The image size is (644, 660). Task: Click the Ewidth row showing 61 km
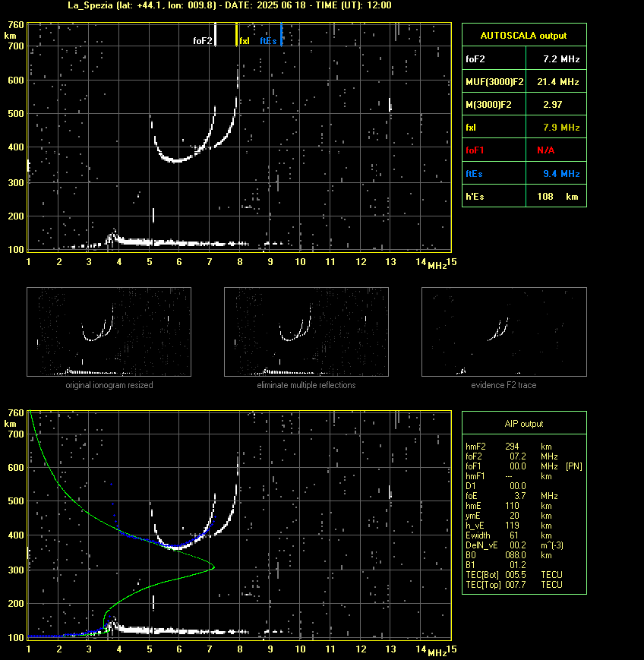(509, 535)
